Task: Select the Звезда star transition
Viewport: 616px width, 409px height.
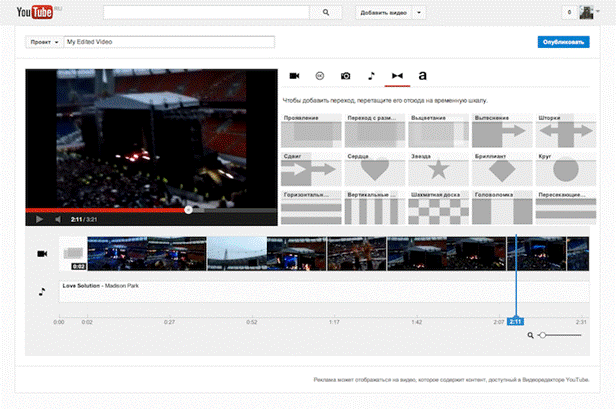Action: (x=438, y=169)
